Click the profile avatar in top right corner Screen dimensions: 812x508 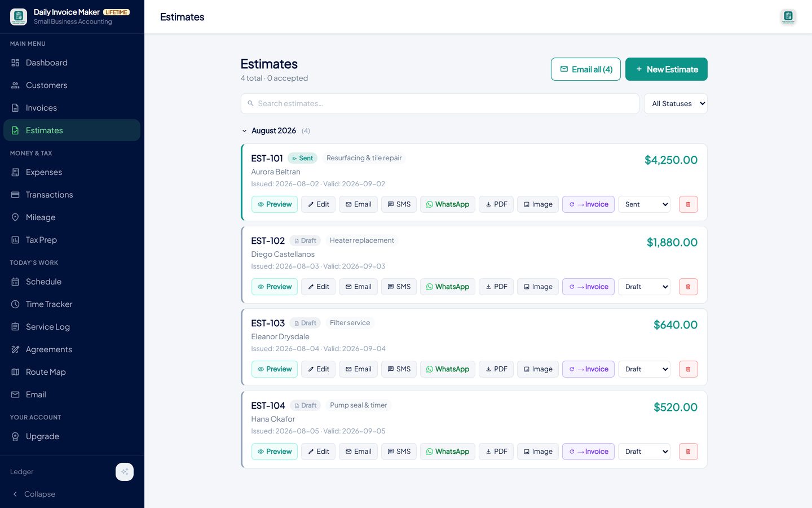coord(788,17)
